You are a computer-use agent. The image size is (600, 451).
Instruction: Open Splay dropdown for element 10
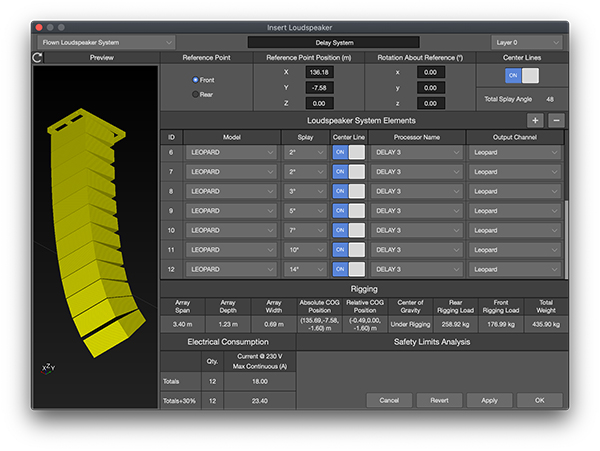[x=305, y=230]
